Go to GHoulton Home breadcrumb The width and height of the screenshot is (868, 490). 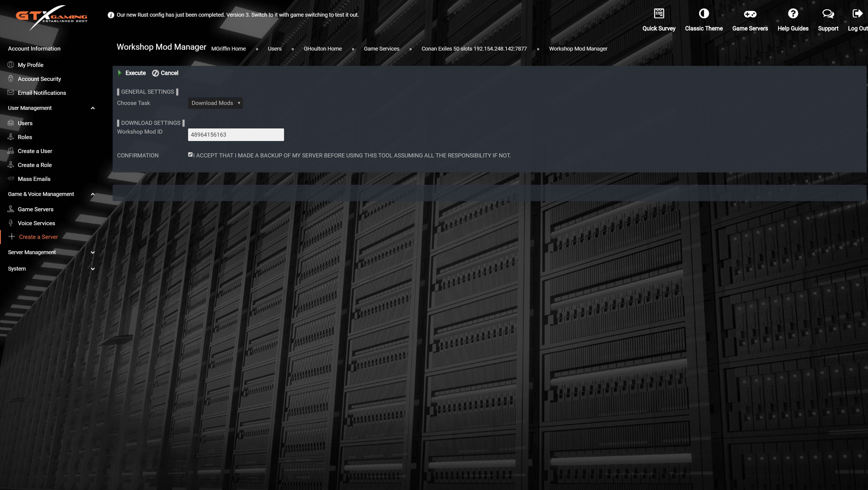pyautogui.click(x=323, y=48)
